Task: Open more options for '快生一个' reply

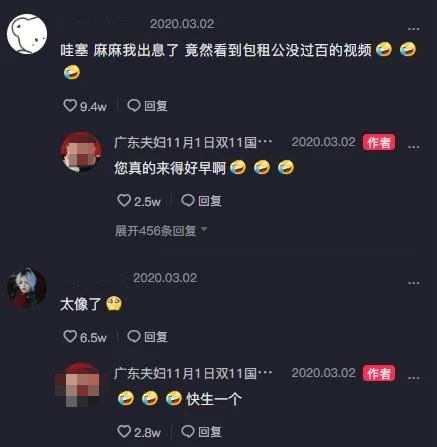Action: (414, 378)
